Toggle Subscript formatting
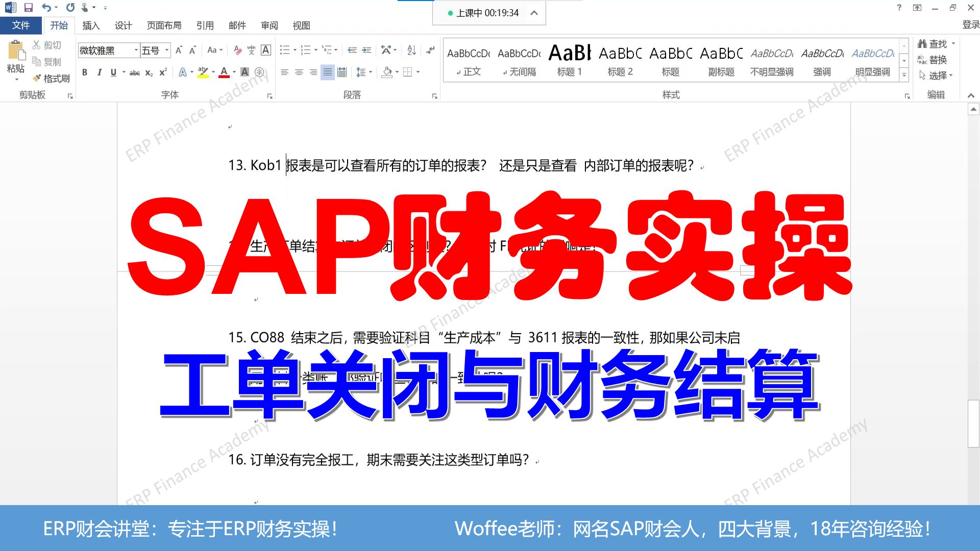980x551 pixels. click(x=149, y=72)
